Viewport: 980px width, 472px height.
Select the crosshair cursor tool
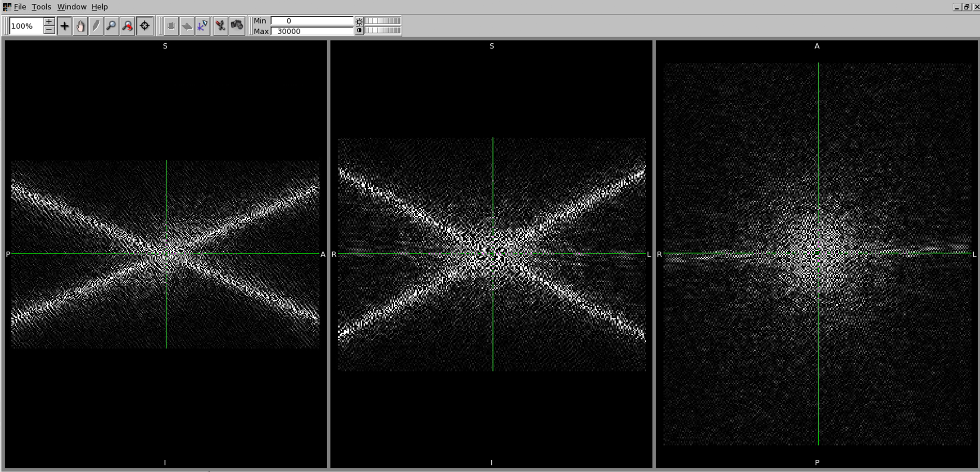(65, 26)
